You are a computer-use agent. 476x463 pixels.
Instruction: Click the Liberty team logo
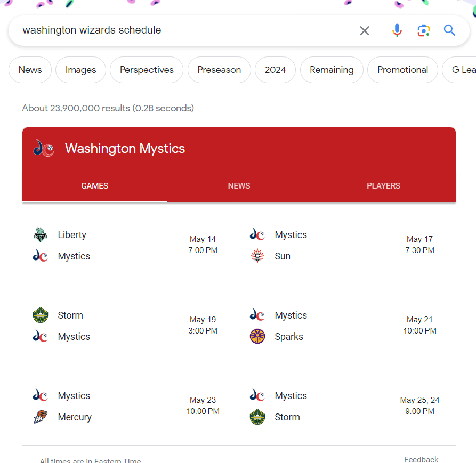pos(41,234)
